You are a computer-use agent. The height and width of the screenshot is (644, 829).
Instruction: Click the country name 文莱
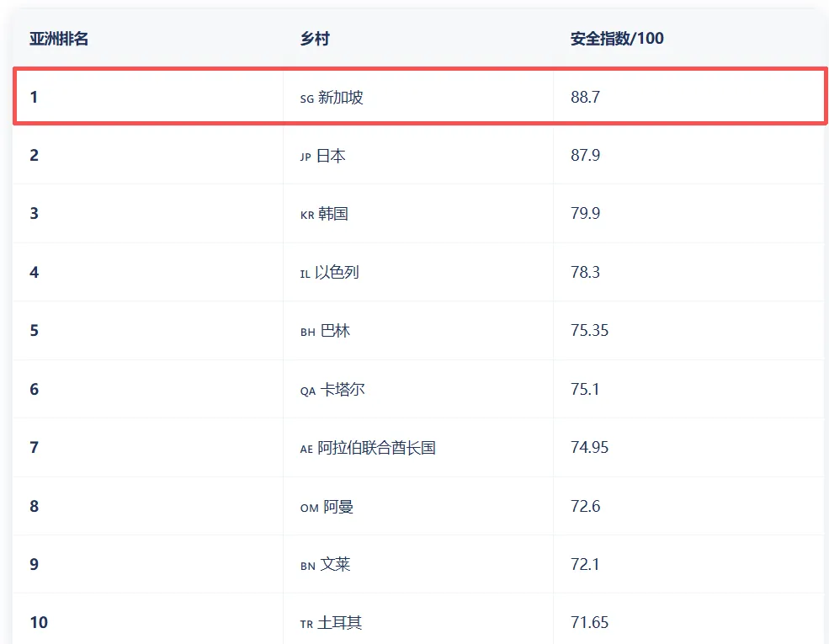coord(335,565)
